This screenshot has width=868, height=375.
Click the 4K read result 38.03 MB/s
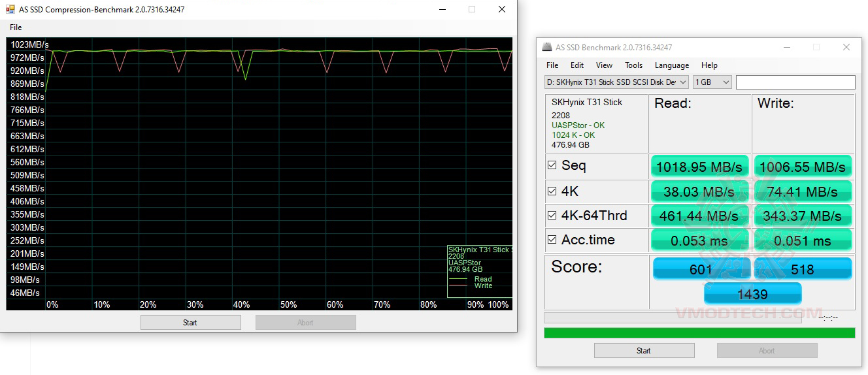(699, 191)
